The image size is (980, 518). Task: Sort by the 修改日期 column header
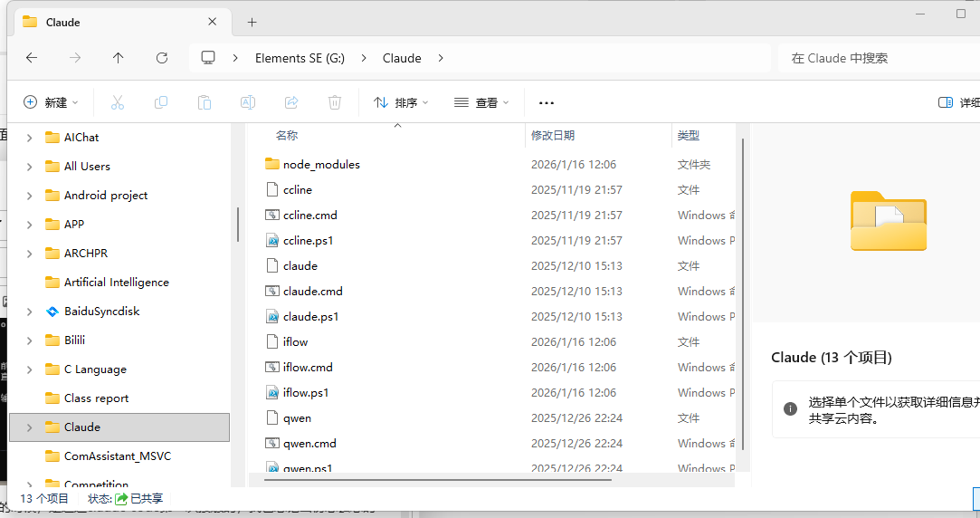pos(553,135)
